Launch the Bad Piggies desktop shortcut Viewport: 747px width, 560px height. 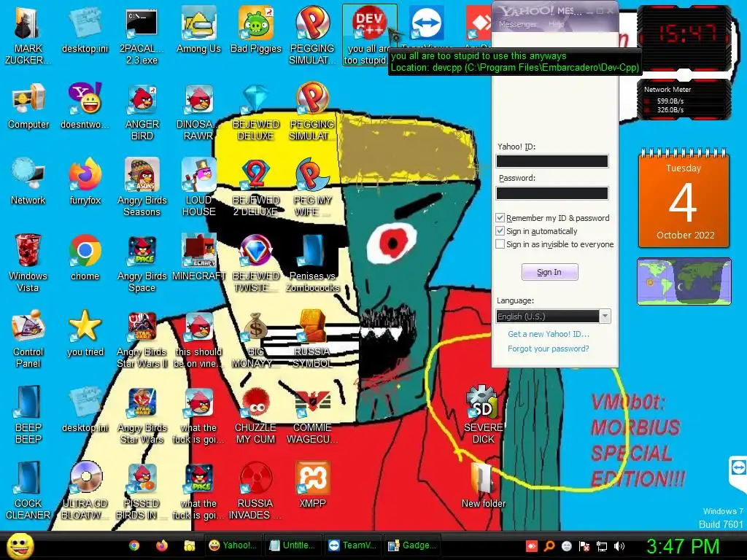click(x=255, y=29)
